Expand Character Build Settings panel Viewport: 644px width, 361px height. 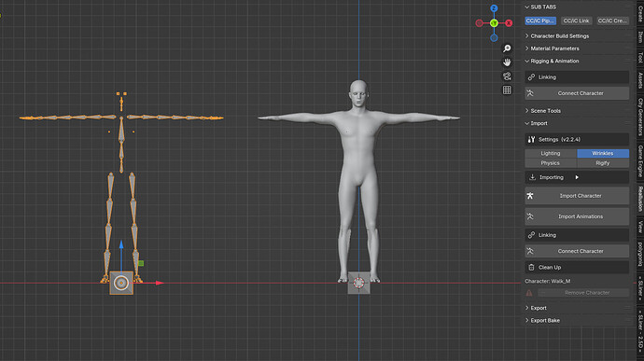[559, 36]
